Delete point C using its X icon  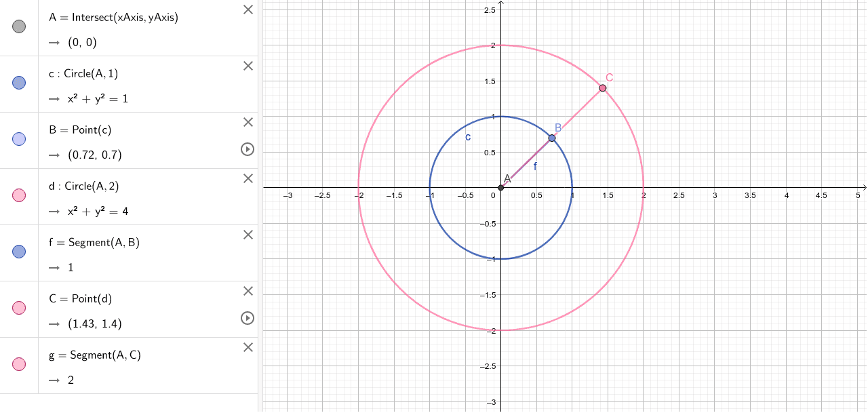pyautogui.click(x=248, y=291)
